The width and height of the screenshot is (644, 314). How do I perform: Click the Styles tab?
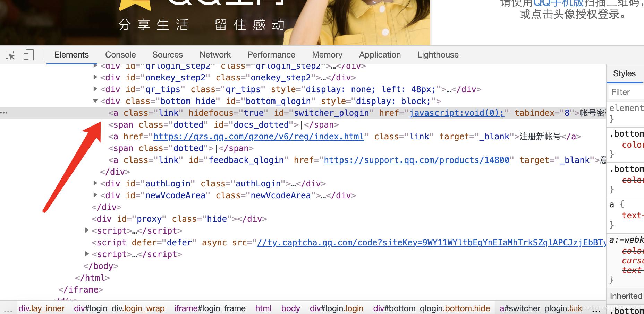624,73
